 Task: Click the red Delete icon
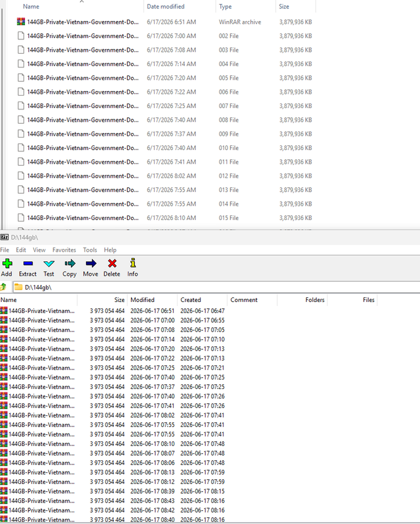pos(112,264)
